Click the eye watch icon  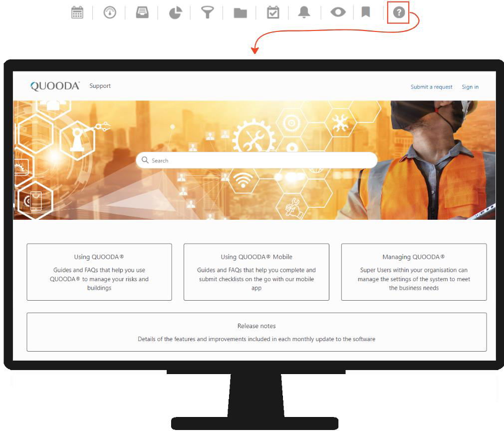point(338,12)
